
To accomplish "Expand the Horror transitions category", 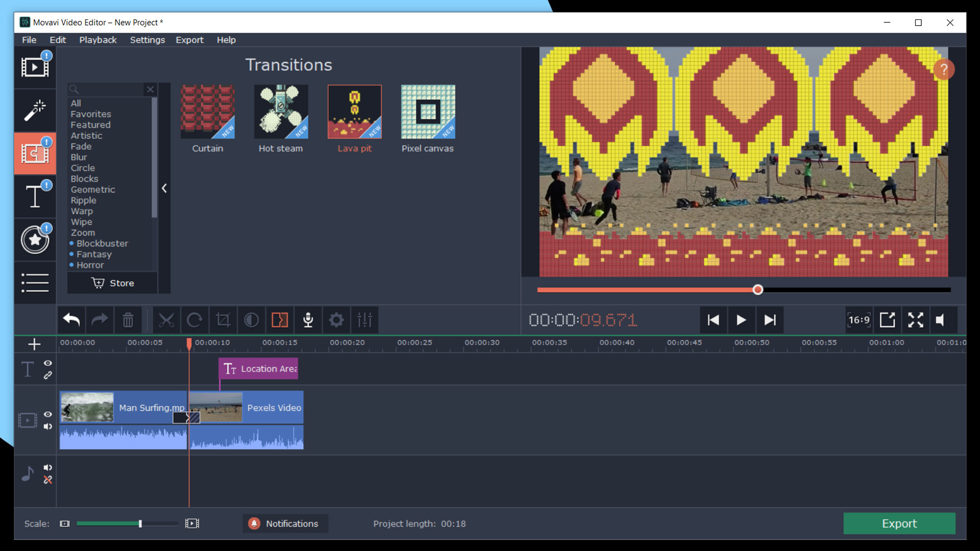I will tap(90, 264).
